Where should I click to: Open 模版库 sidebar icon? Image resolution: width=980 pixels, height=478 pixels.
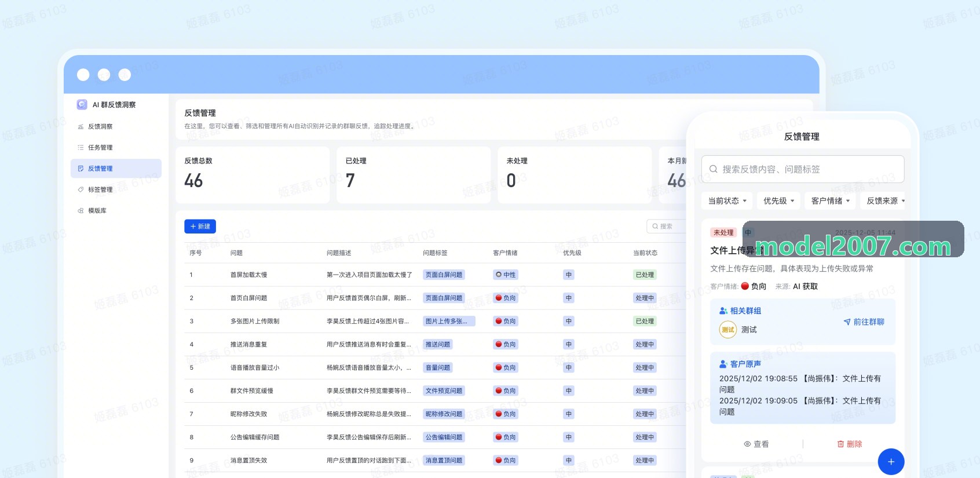[x=81, y=210]
